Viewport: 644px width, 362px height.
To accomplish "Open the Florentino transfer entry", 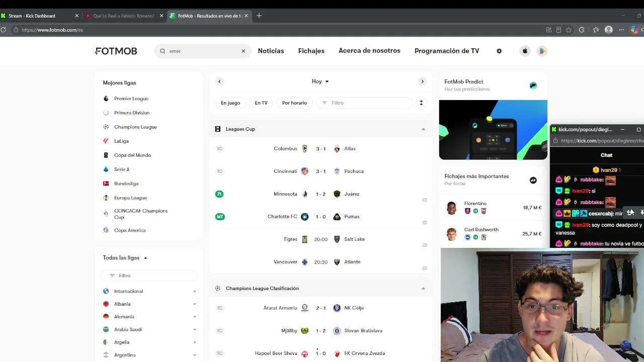I will pos(493,208).
